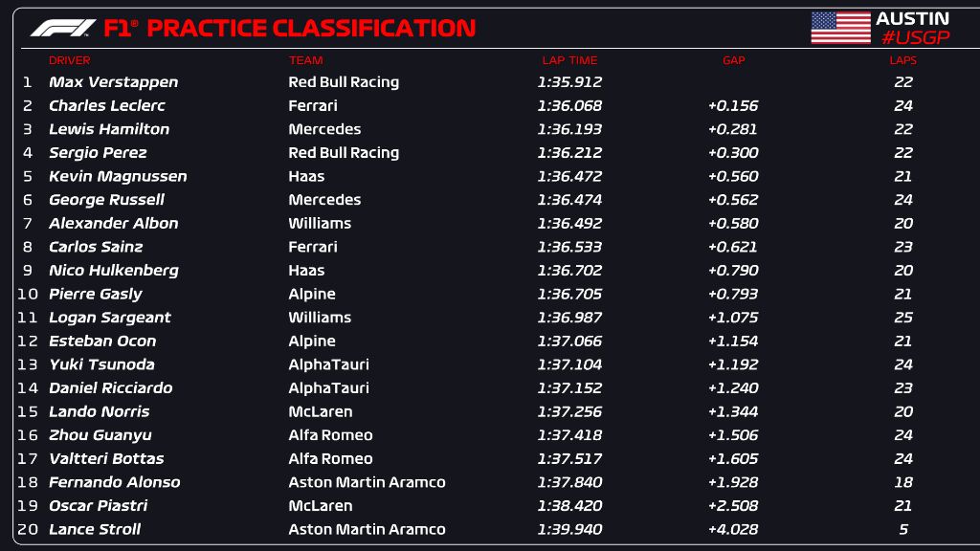980x551 pixels.
Task: Select the GAP column header
Action: [733, 60]
